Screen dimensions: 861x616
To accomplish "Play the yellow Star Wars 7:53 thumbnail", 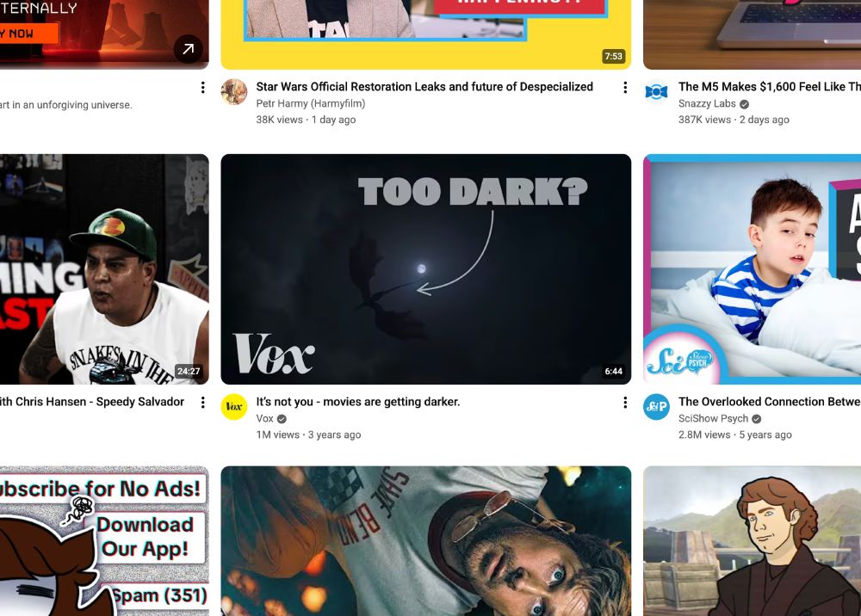I will tap(425, 34).
